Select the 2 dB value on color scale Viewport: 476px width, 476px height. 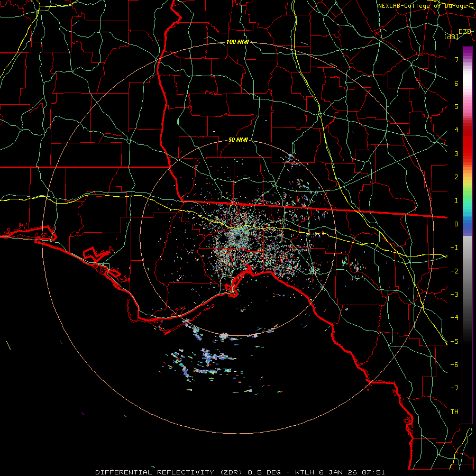(456, 177)
